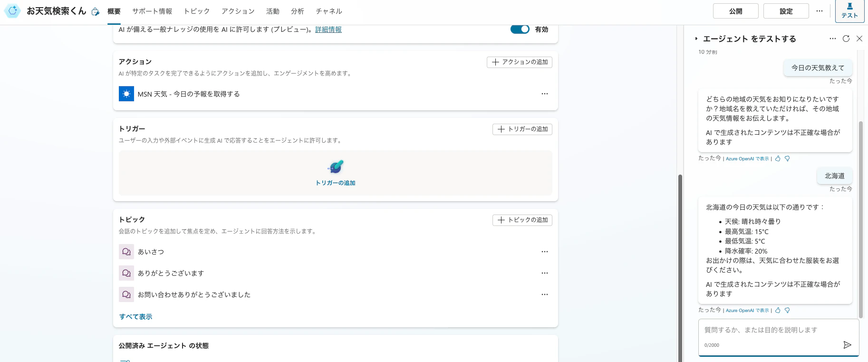868x362 pixels.
Task: Click the 今日の天気教えて message bubble
Action: [x=818, y=68]
